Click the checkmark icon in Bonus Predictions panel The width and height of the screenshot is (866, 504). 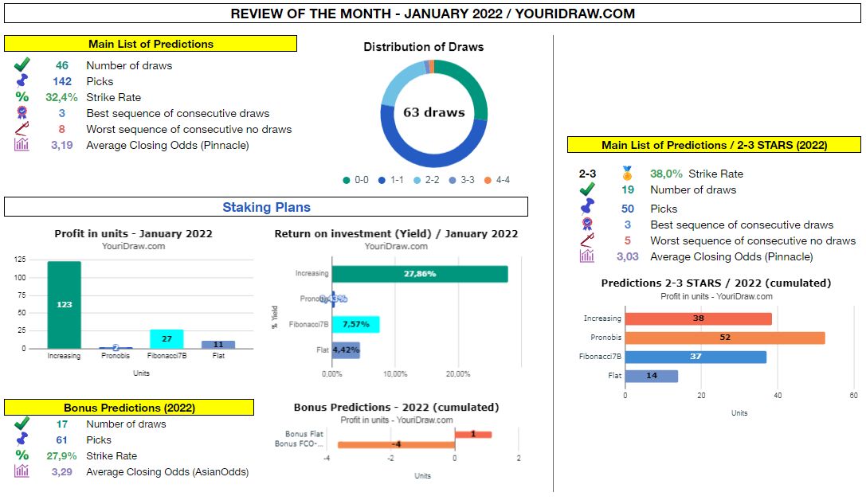(22, 423)
